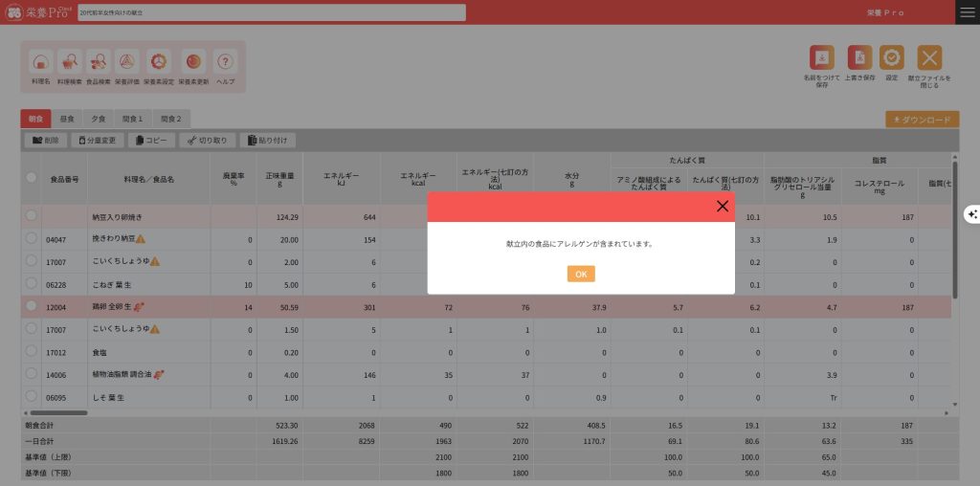Image resolution: width=980 pixels, height=486 pixels.
Task: Click the ダウンロード download button
Action: point(922,120)
